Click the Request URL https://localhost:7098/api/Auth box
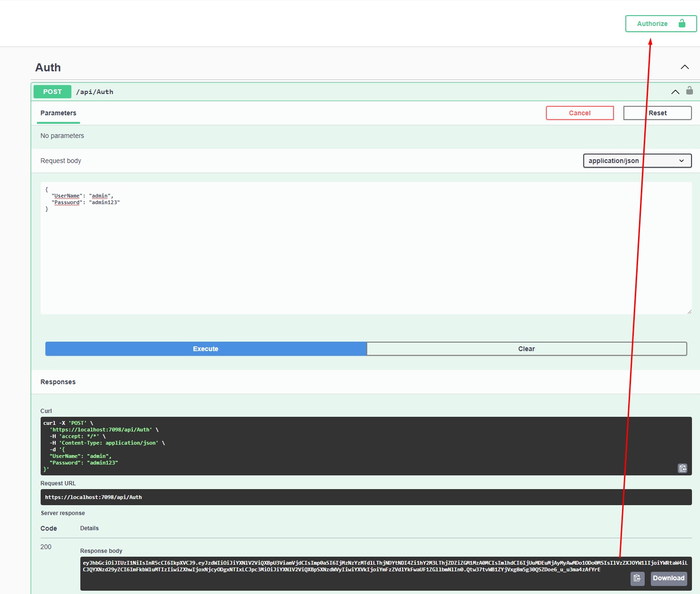Screen dimensions: 700x594 [366, 497]
